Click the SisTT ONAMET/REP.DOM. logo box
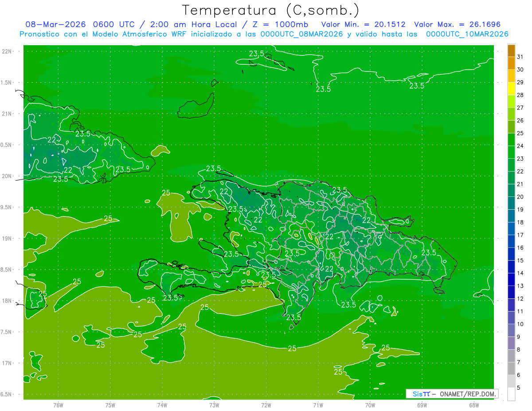 [452, 394]
